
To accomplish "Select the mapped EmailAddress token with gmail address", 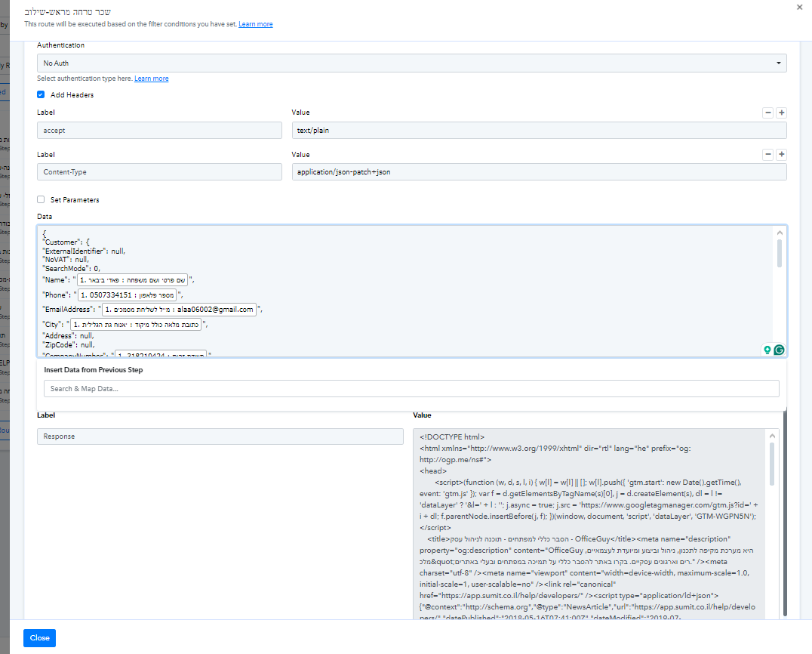I will pyautogui.click(x=179, y=310).
